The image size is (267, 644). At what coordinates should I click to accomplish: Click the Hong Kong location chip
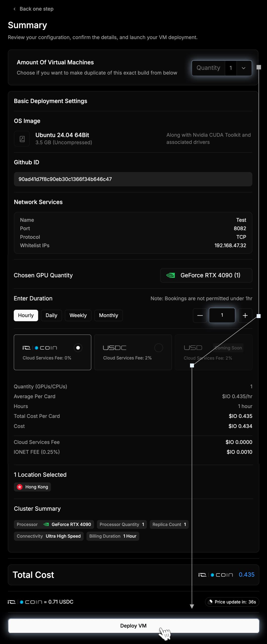click(32, 487)
